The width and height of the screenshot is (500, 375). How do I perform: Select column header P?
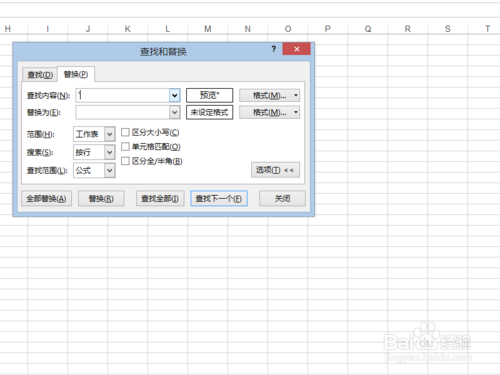click(328, 29)
